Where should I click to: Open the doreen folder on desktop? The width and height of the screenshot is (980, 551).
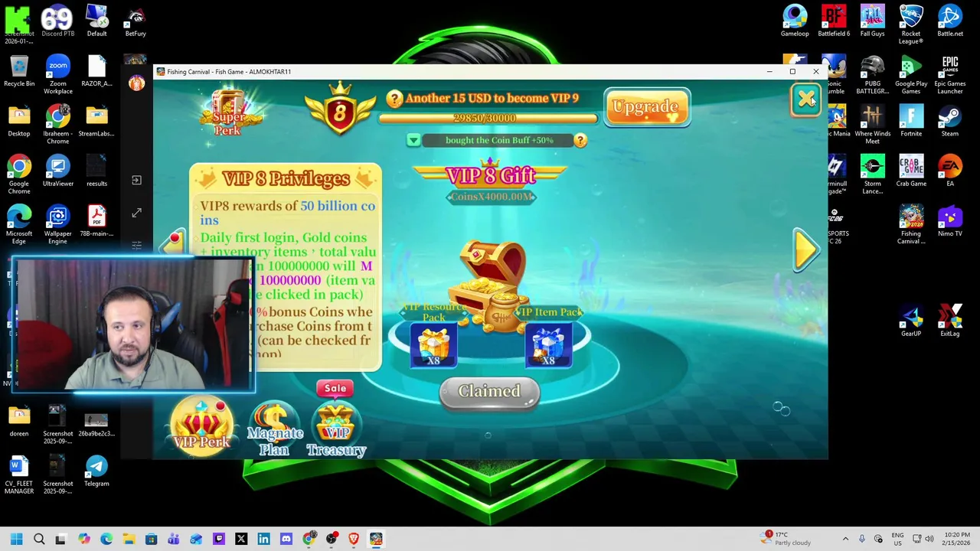[x=19, y=421]
